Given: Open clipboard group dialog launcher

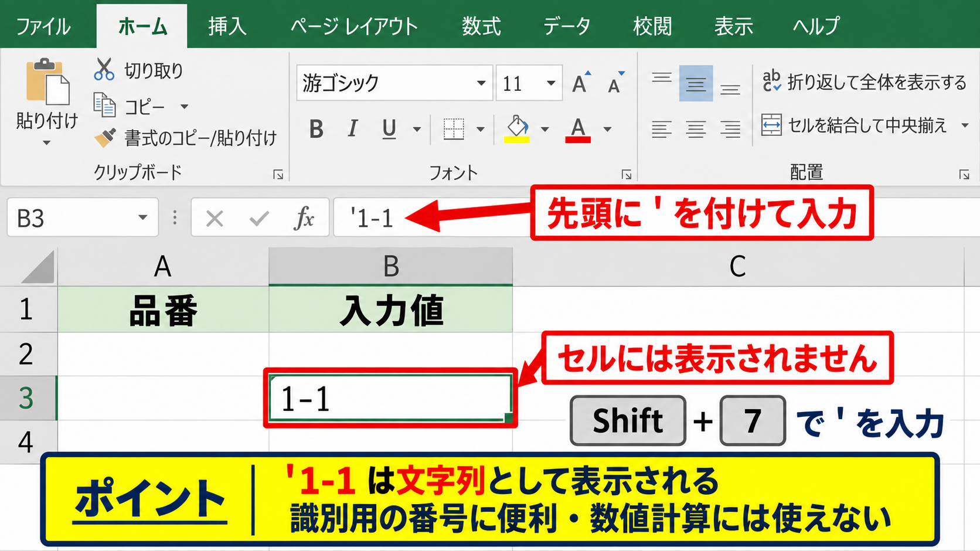Looking at the screenshot, I should (278, 175).
